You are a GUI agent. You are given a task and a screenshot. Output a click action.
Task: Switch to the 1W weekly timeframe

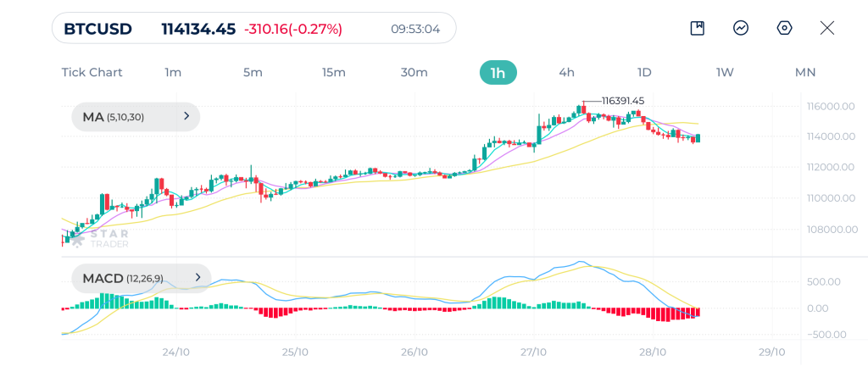725,72
